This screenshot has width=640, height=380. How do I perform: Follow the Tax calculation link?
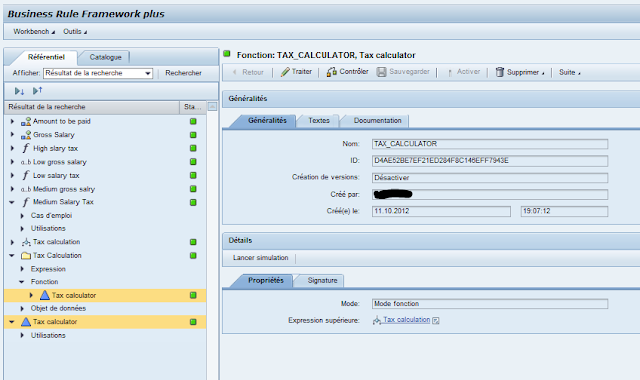(x=407, y=320)
